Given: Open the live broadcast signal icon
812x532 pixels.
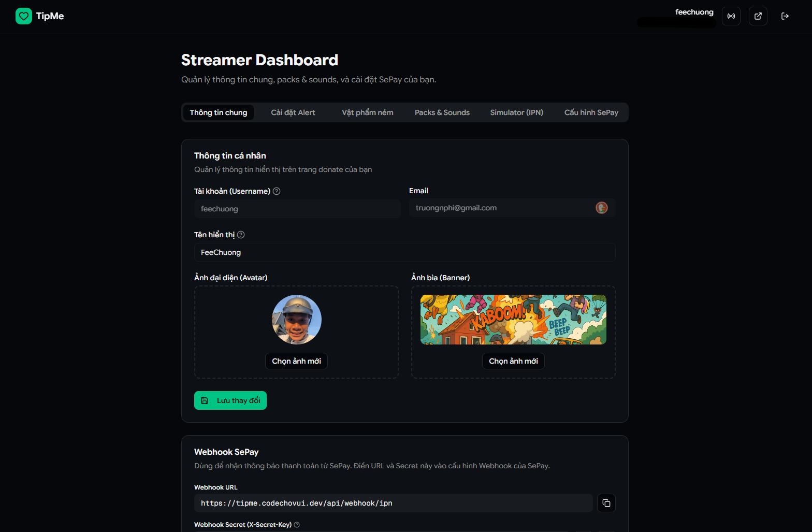Looking at the screenshot, I should [x=731, y=16].
